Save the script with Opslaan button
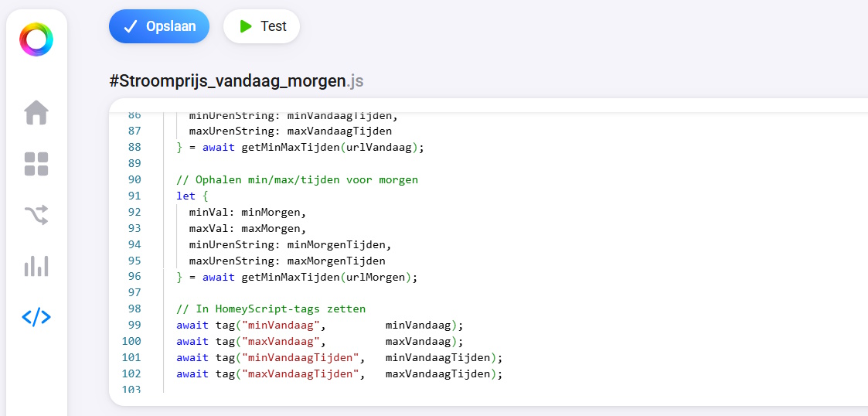The height and width of the screenshot is (416, 868). [x=159, y=26]
